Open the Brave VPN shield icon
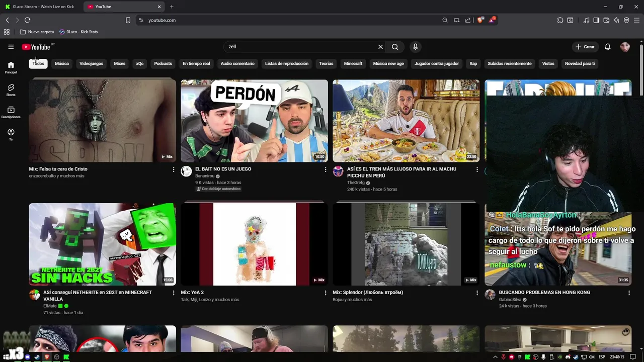 click(x=626, y=20)
